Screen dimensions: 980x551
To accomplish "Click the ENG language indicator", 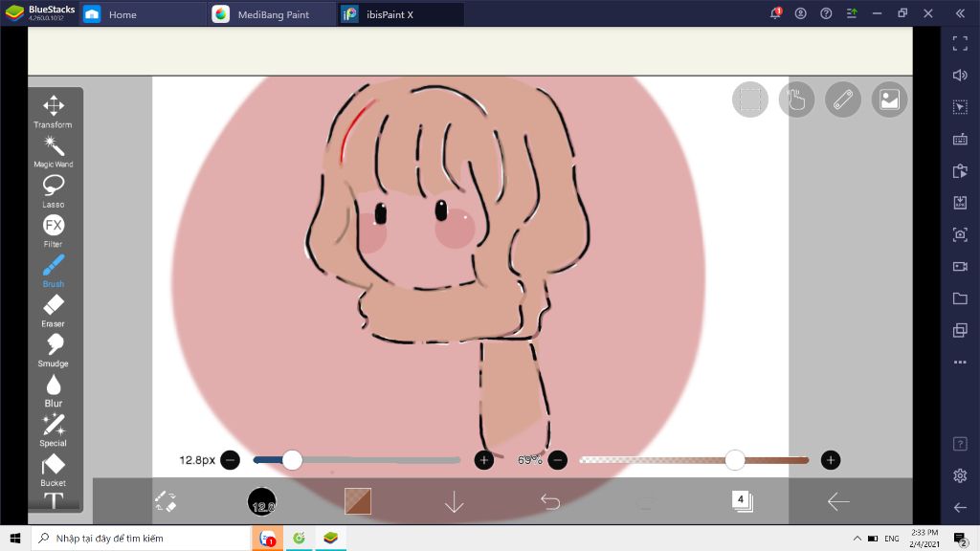I will [x=892, y=538].
